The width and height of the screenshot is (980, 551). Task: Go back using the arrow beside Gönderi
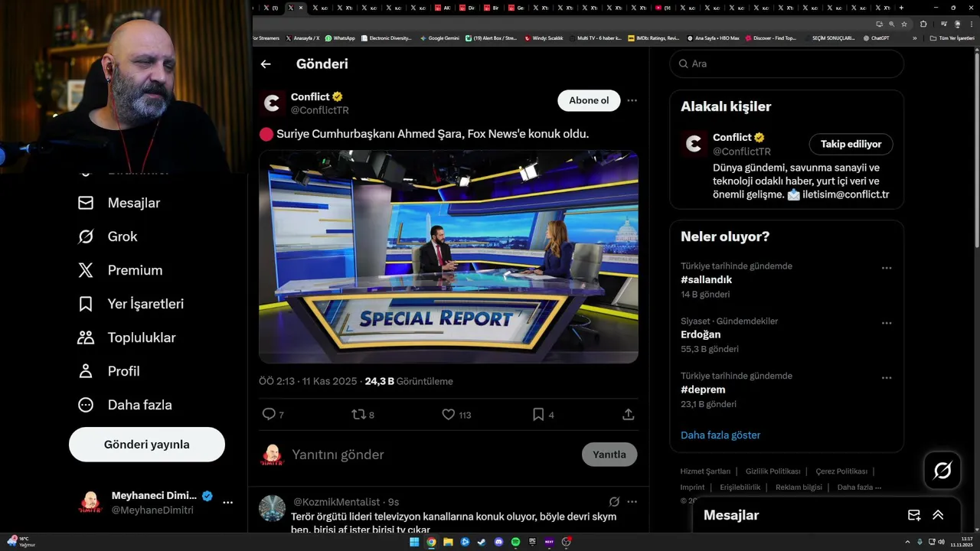[266, 64]
